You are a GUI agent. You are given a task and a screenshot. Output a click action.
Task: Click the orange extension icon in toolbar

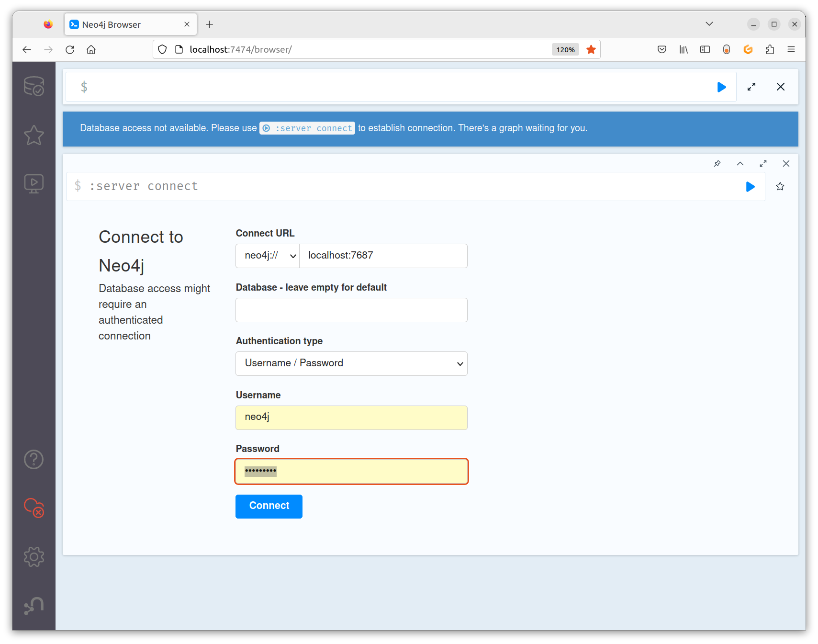coord(748,49)
